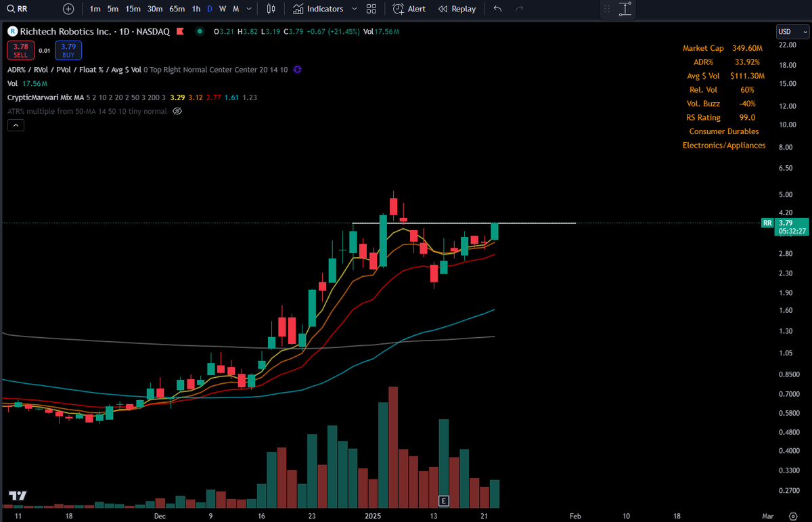Select the 1h timeframe

[x=196, y=9]
